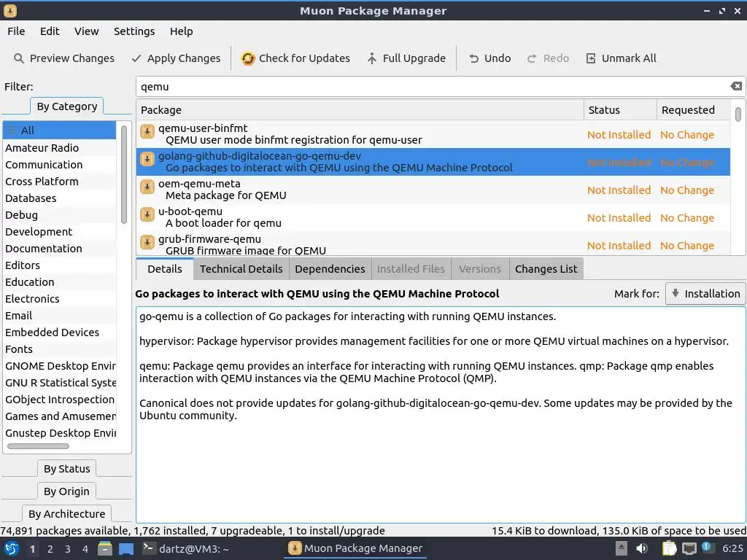
Task: Switch to Technical Details tab
Action: tap(241, 269)
